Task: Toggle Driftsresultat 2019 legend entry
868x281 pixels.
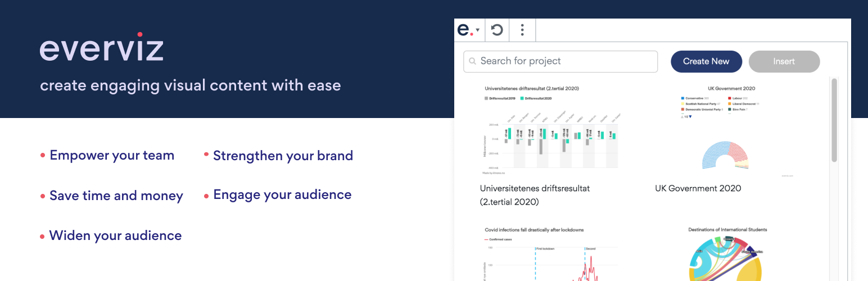Action: 500,98
